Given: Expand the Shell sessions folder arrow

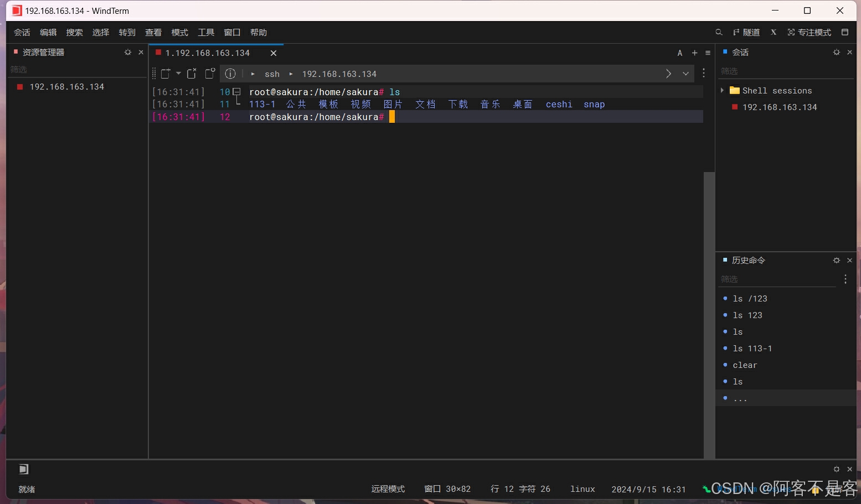Looking at the screenshot, I should click(x=722, y=90).
